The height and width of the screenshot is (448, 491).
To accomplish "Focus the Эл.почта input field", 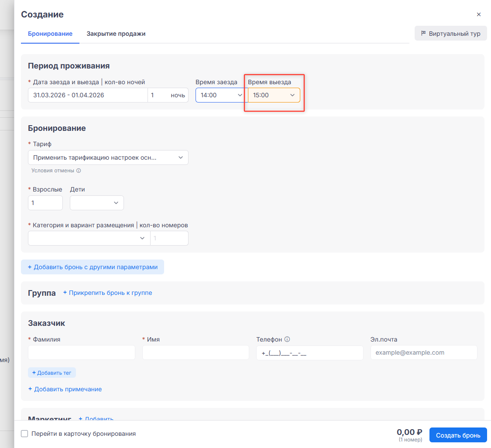I will [x=423, y=352].
